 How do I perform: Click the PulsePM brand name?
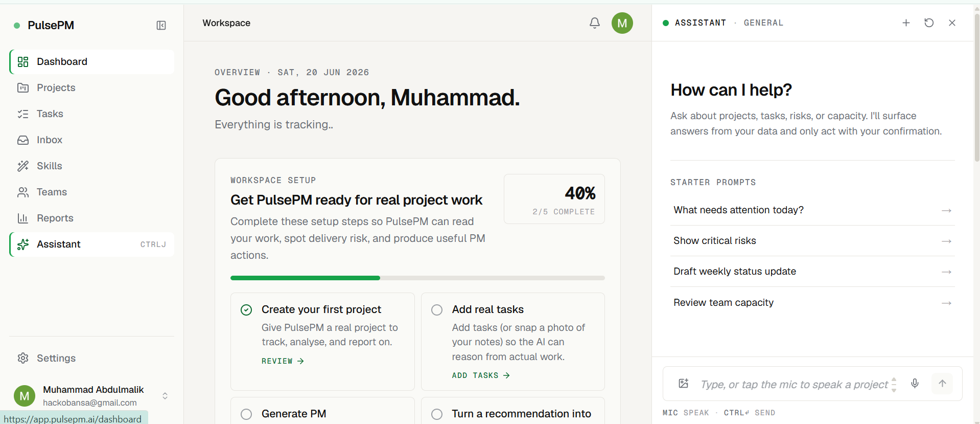pos(51,26)
